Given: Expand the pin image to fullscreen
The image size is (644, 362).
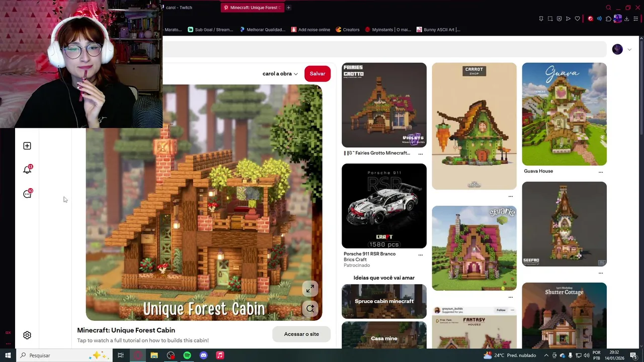Looking at the screenshot, I should click(310, 289).
